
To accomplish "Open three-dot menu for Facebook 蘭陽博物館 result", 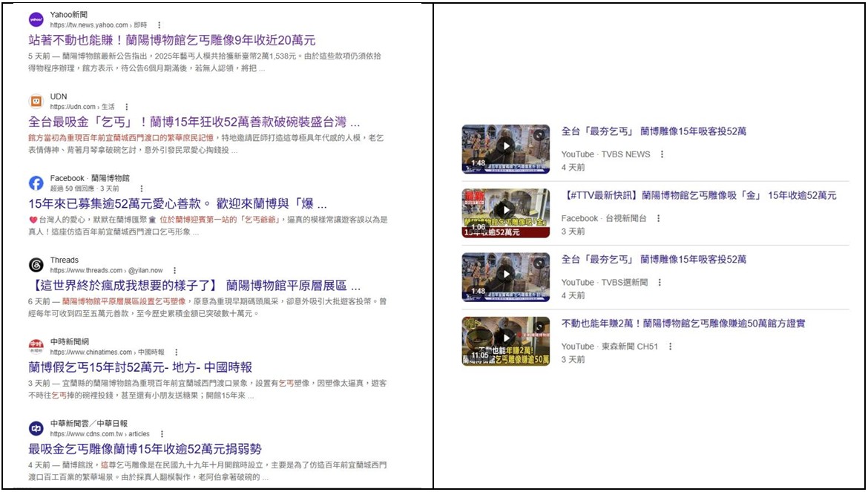I will click(x=142, y=188).
